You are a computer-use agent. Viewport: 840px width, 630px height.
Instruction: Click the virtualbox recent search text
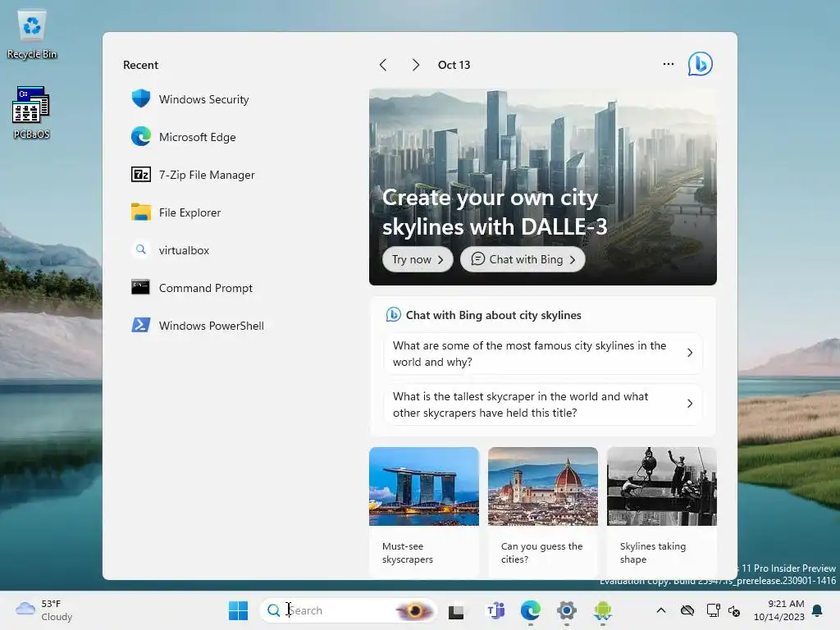(184, 250)
